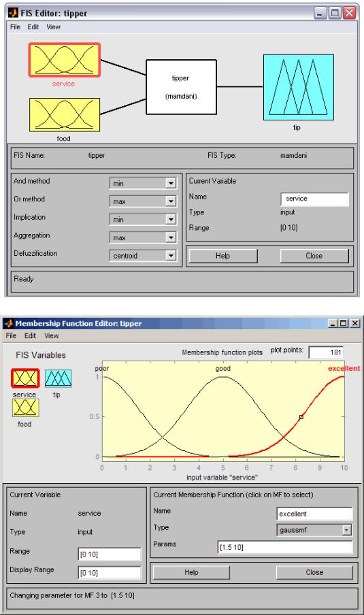Image resolution: width=364 pixels, height=615 pixels.
Task: Click the Ready status text in FIS Editor
Action: click(x=24, y=279)
